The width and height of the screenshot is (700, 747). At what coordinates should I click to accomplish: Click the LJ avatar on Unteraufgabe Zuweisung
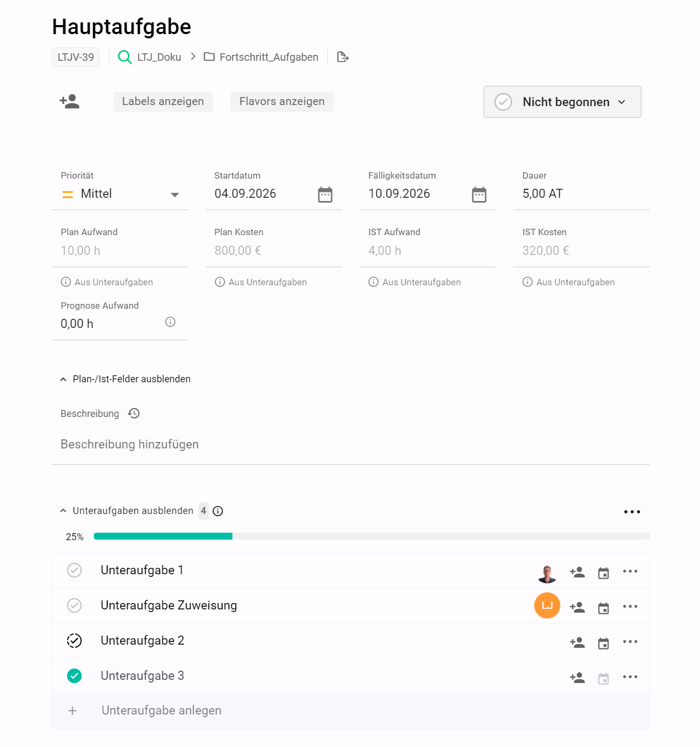point(547,605)
